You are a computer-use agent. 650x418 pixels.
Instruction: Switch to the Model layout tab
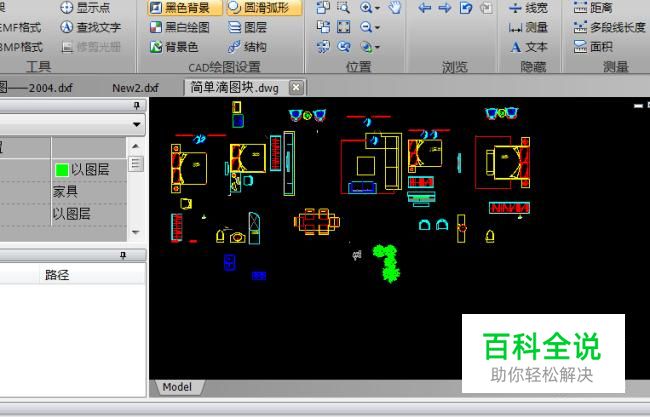pos(177,387)
